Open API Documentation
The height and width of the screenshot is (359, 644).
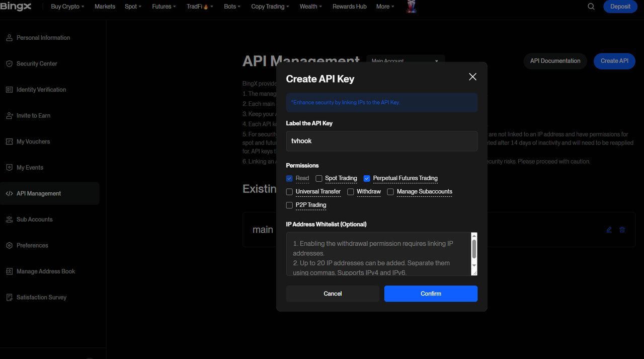555,61
